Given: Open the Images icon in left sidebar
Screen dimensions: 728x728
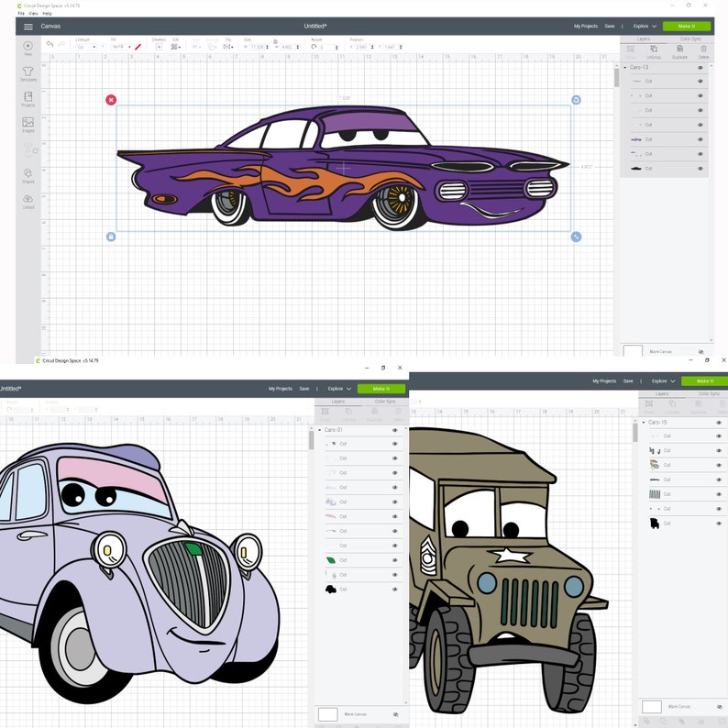Looking at the screenshot, I should (28, 122).
